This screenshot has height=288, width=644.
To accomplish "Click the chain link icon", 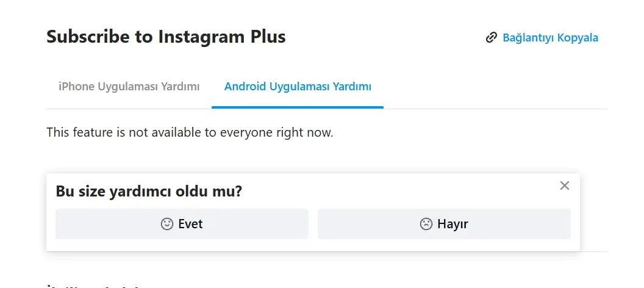I will [491, 38].
